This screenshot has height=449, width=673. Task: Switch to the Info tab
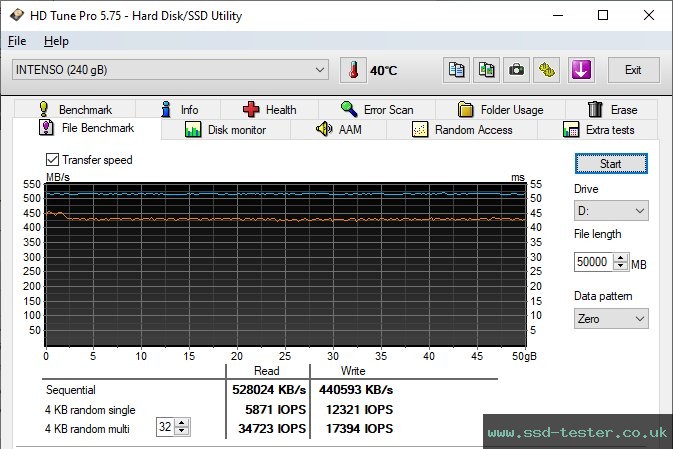[178, 109]
